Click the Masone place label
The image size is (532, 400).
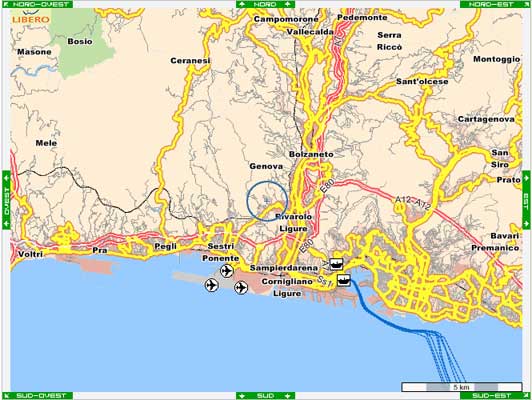(x=34, y=52)
